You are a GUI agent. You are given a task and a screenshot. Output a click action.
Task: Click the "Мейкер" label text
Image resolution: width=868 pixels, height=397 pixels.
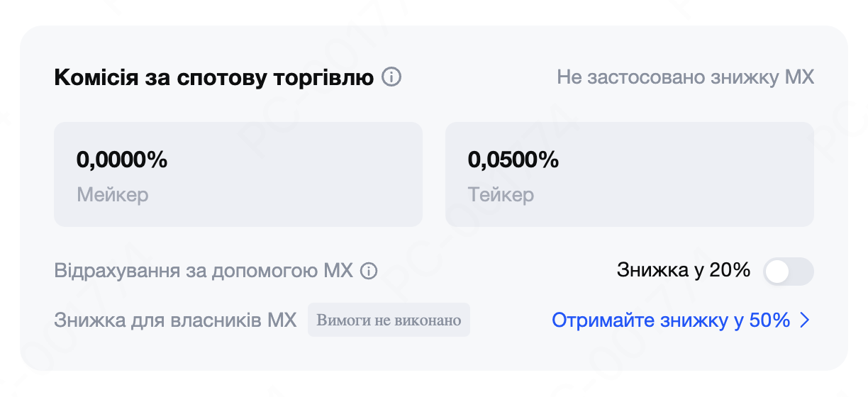point(113,194)
